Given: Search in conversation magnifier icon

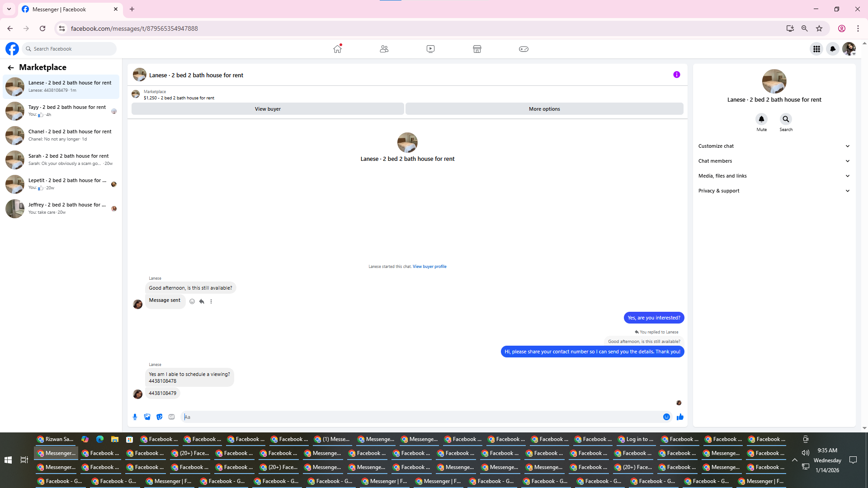Looking at the screenshot, I should pyautogui.click(x=786, y=119).
